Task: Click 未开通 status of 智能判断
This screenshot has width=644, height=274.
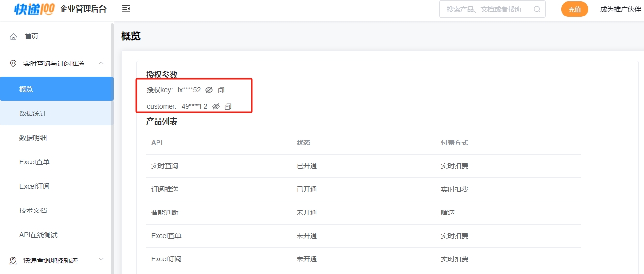Action: tap(307, 212)
